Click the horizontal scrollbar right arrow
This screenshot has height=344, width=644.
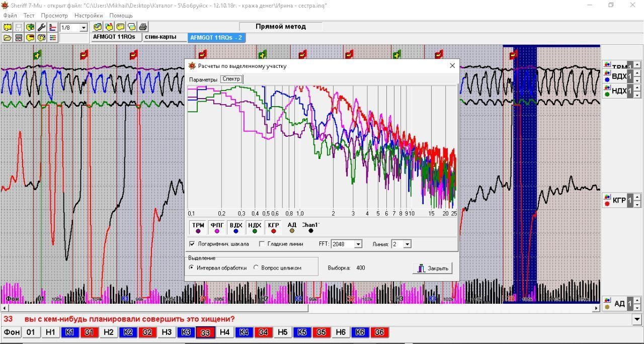tap(597, 308)
